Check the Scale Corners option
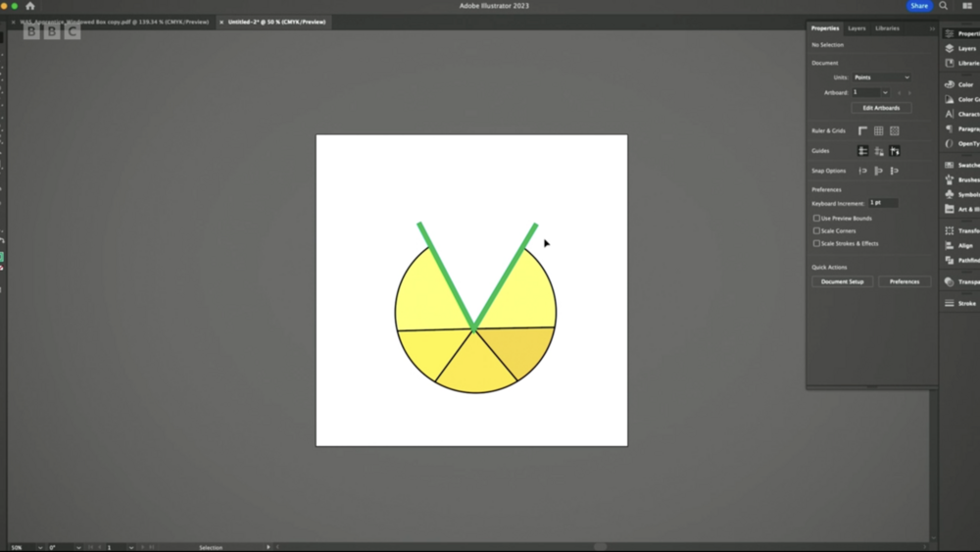The height and width of the screenshot is (552, 980). point(816,231)
